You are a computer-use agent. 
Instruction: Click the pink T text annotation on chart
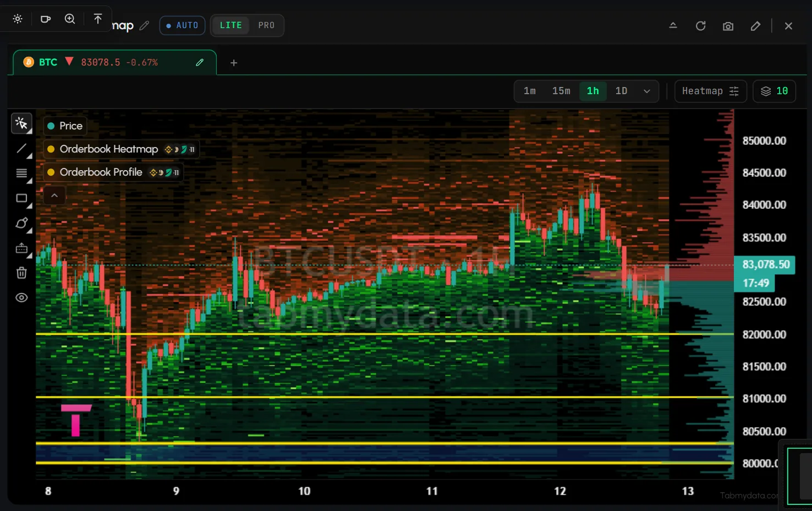(x=76, y=420)
